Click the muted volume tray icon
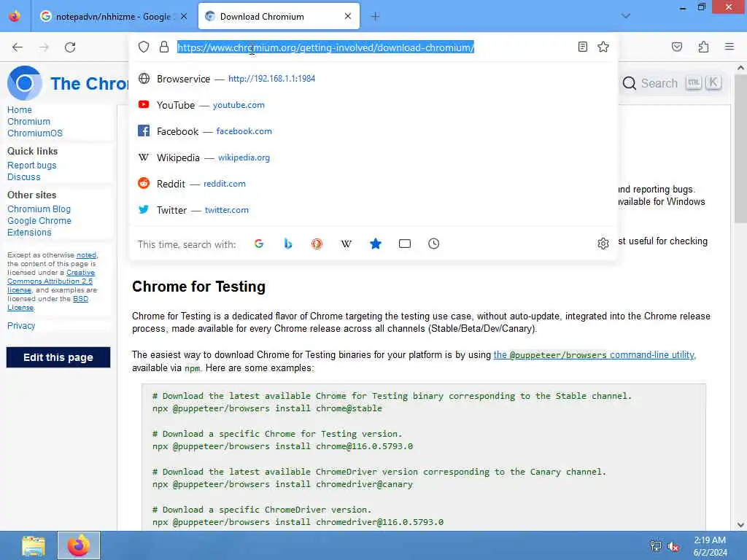Screen dimensions: 747x560 [x=673, y=546]
